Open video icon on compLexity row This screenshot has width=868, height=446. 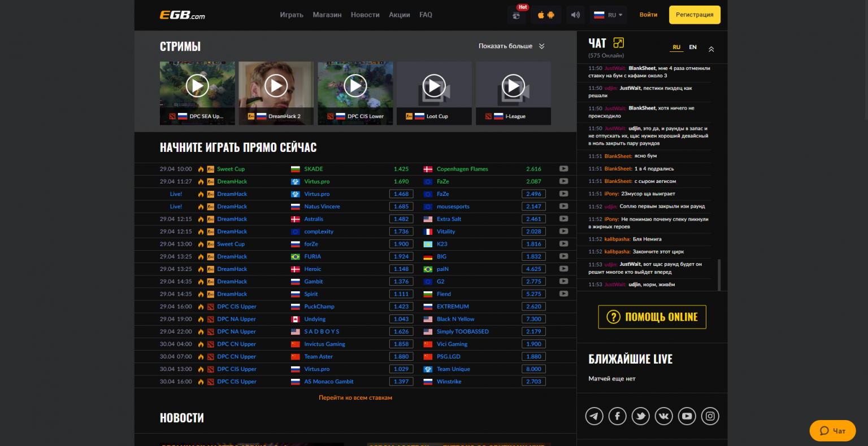tap(563, 231)
